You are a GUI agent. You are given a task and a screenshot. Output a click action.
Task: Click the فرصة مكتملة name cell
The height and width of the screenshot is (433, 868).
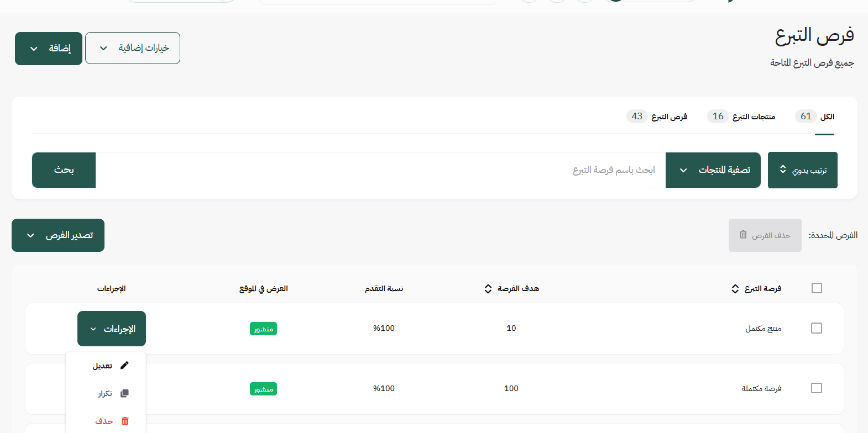761,389
